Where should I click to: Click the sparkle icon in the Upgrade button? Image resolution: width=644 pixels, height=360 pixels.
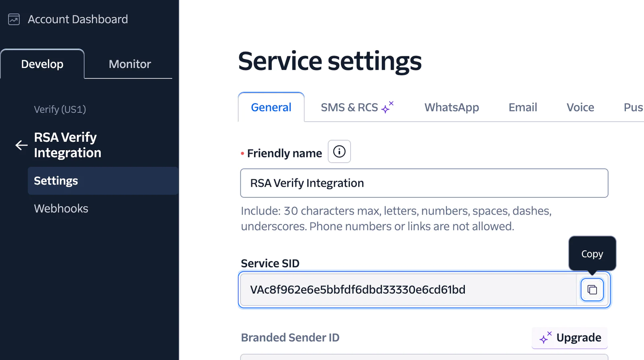coord(545,337)
